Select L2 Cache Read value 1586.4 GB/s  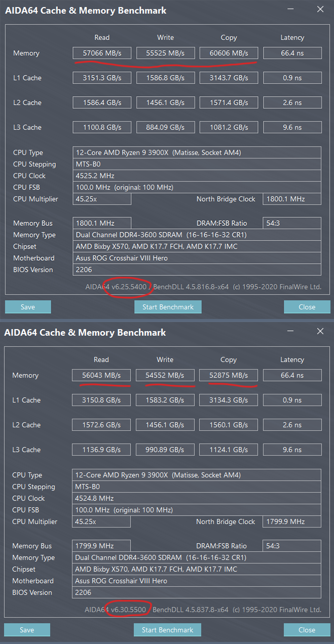(x=102, y=103)
